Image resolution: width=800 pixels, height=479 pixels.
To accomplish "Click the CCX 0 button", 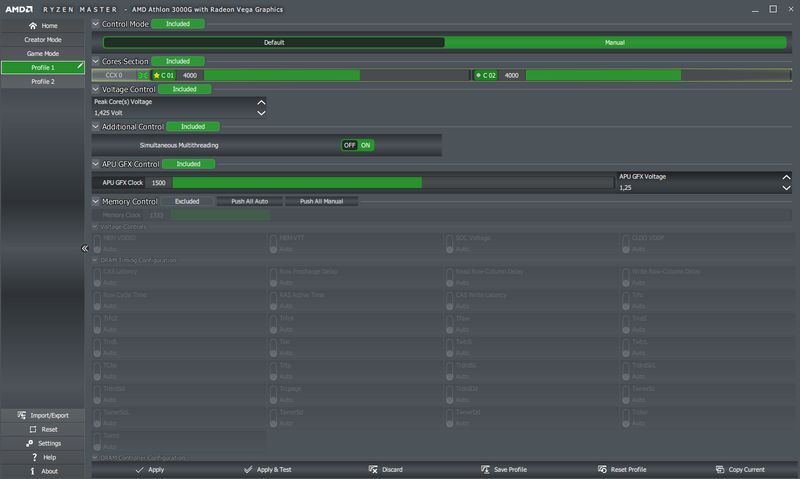I will pyautogui.click(x=114, y=75).
